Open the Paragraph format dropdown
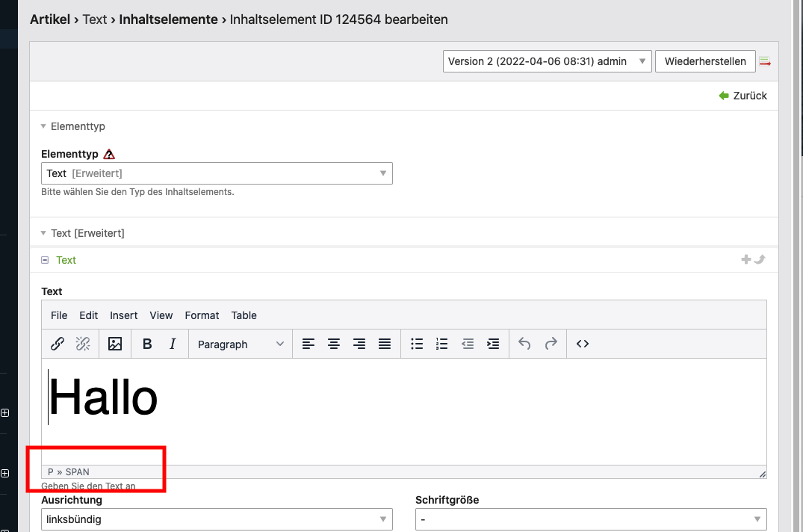Image resolution: width=803 pixels, height=532 pixels. pyautogui.click(x=241, y=344)
